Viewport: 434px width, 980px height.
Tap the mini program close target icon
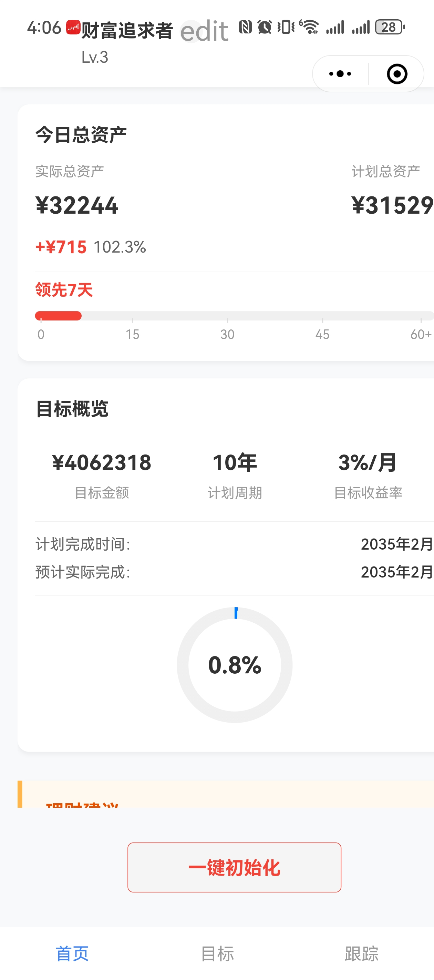point(397,74)
